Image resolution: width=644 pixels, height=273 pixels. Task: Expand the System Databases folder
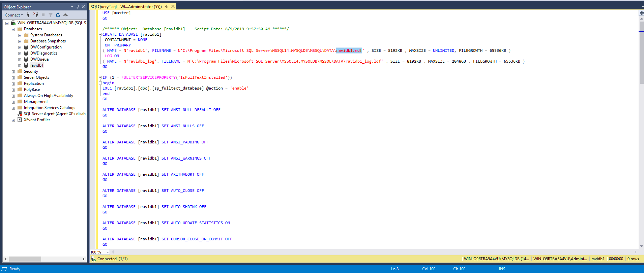tap(20, 35)
